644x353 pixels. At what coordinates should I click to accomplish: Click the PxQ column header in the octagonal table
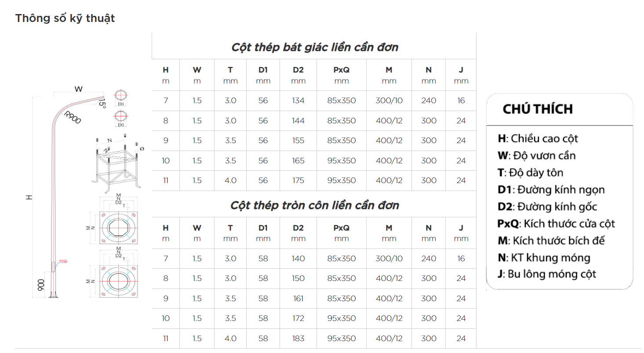[342, 75]
